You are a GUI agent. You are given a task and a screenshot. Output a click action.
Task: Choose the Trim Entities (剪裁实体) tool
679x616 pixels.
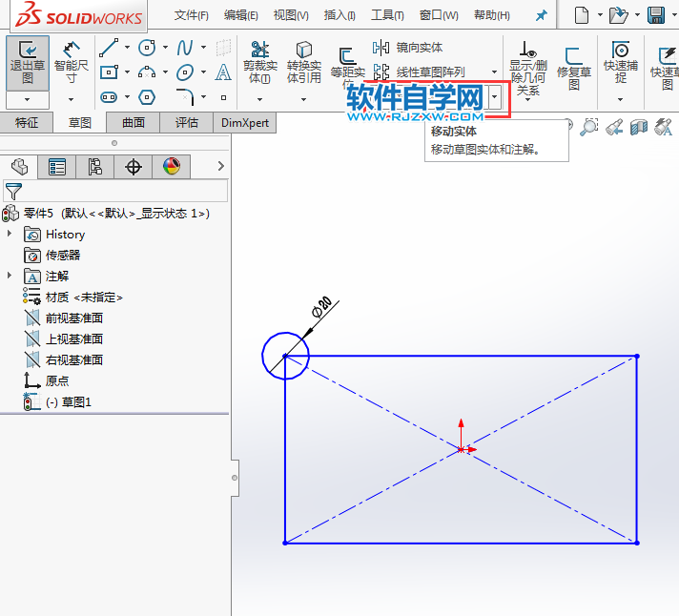[259, 62]
